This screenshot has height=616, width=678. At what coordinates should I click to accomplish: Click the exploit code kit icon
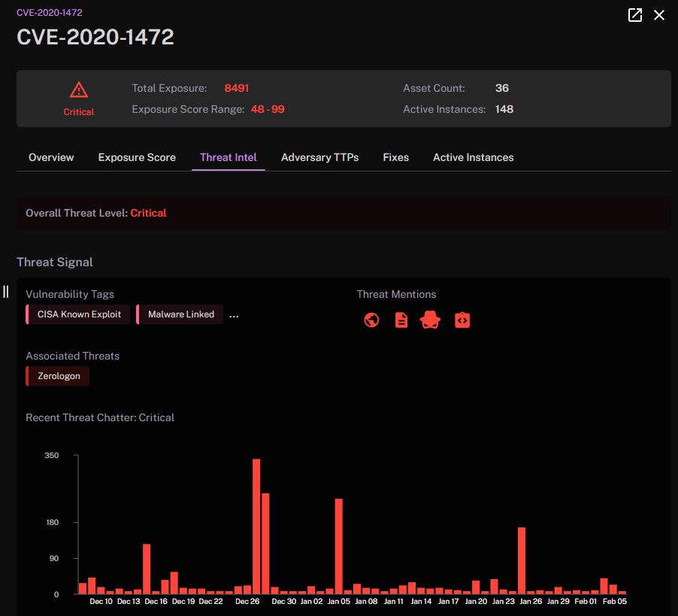click(x=462, y=320)
